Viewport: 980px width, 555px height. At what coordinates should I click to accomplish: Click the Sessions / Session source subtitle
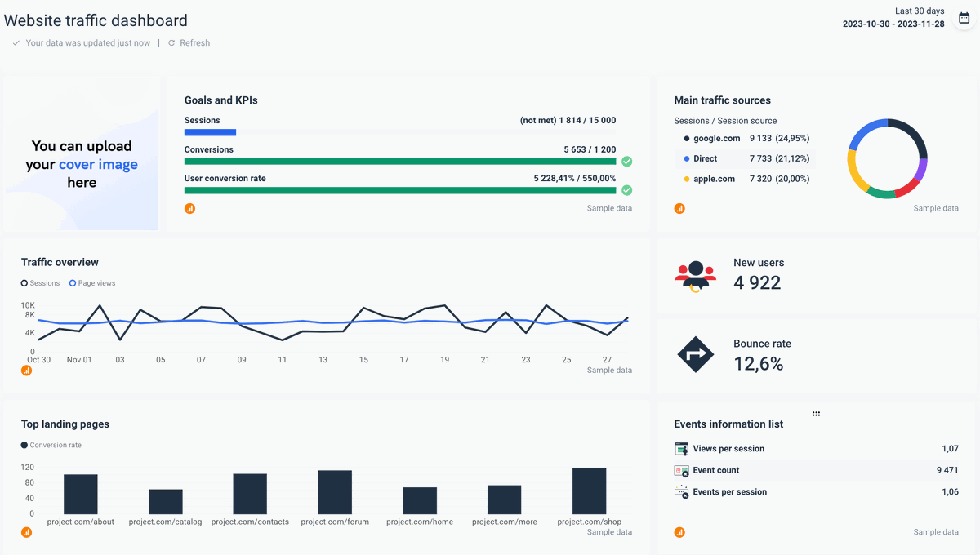[725, 121]
